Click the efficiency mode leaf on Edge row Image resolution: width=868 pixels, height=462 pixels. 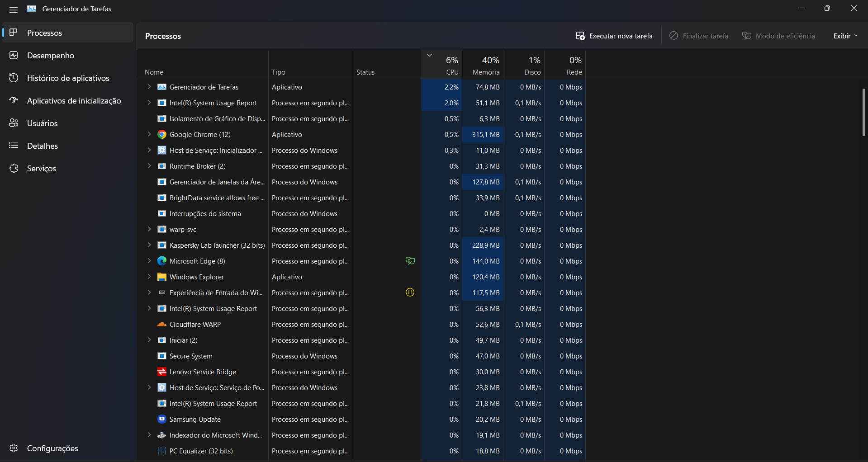point(410,261)
